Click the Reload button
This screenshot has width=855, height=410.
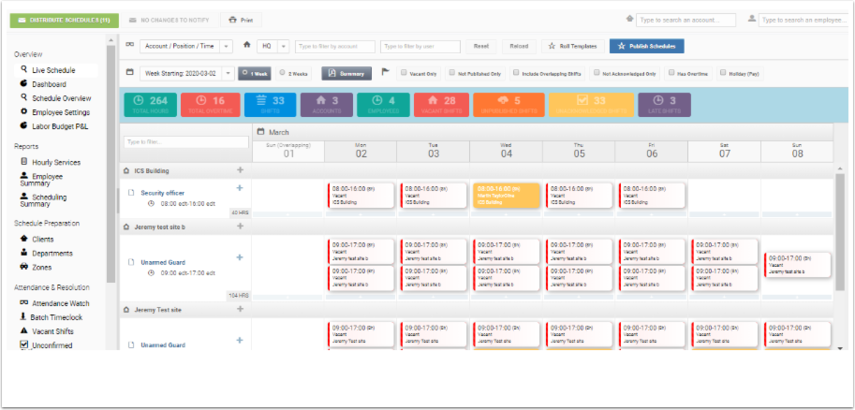pos(519,46)
